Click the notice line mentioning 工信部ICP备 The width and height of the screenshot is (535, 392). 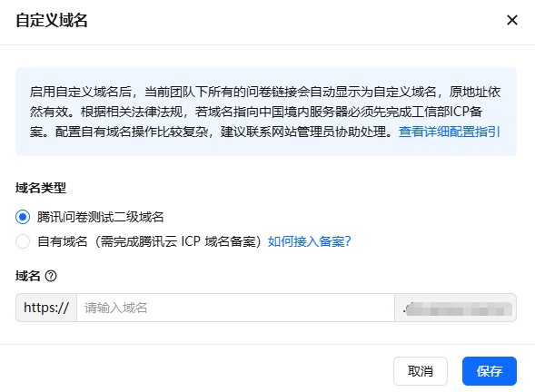[x=256, y=112]
